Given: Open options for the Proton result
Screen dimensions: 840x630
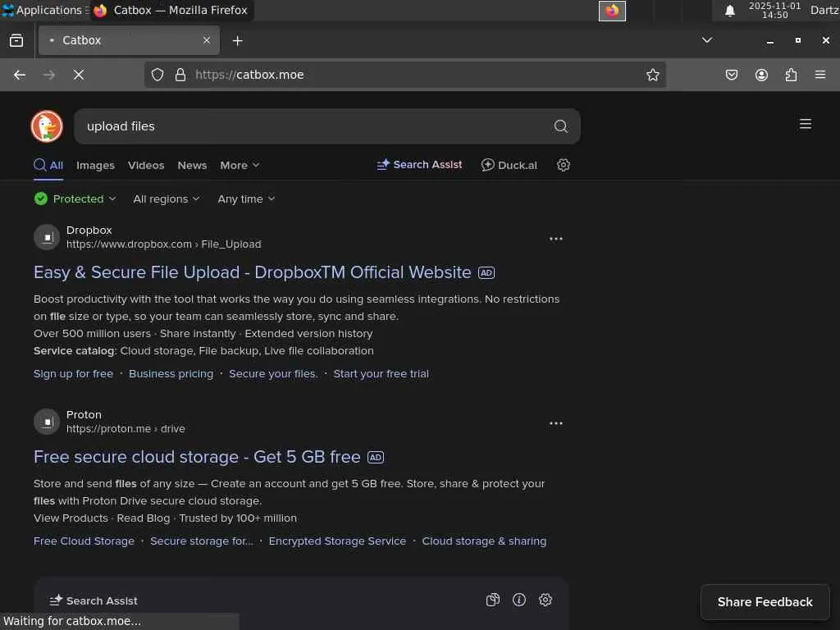Looking at the screenshot, I should click(x=556, y=423).
